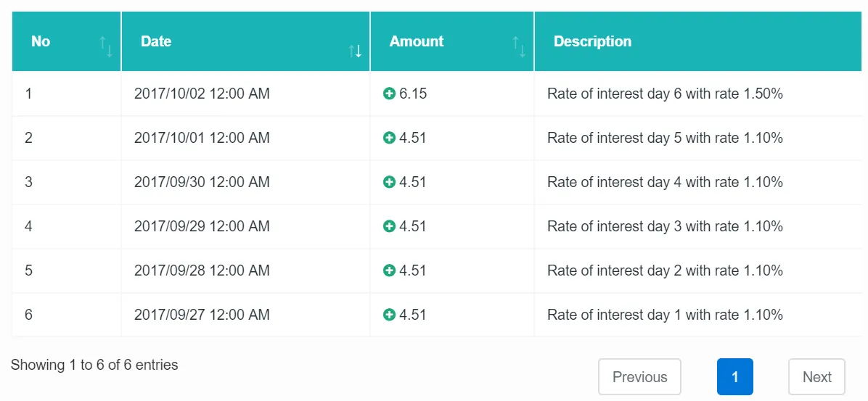This screenshot has width=868, height=401.
Task: Click the day 6 rate 1.50% description
Action: [665, 94]
